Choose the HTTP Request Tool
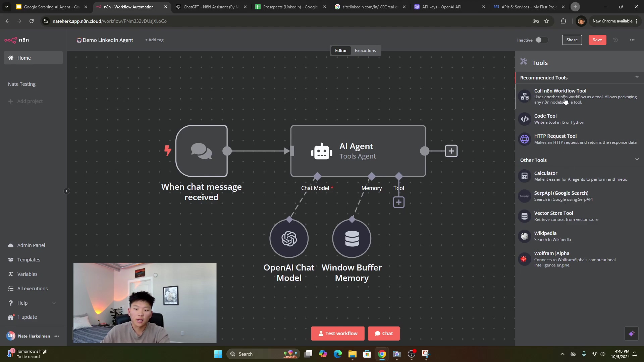This screenshot has height=362, width=644. tap(579, 139)
